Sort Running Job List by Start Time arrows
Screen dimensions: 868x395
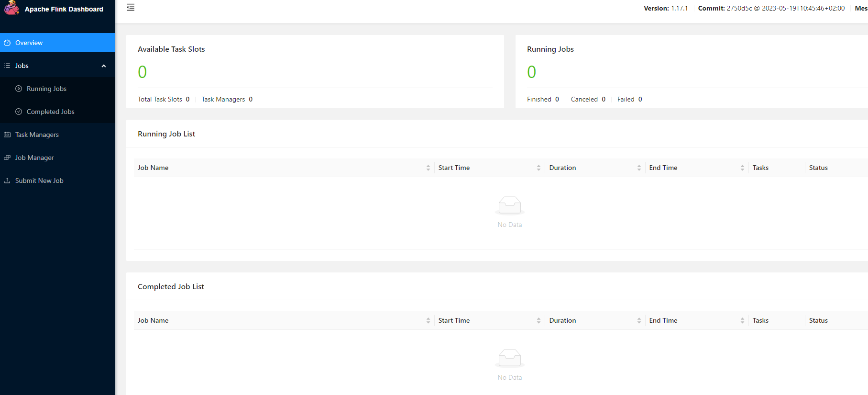(x=538, y=168)
